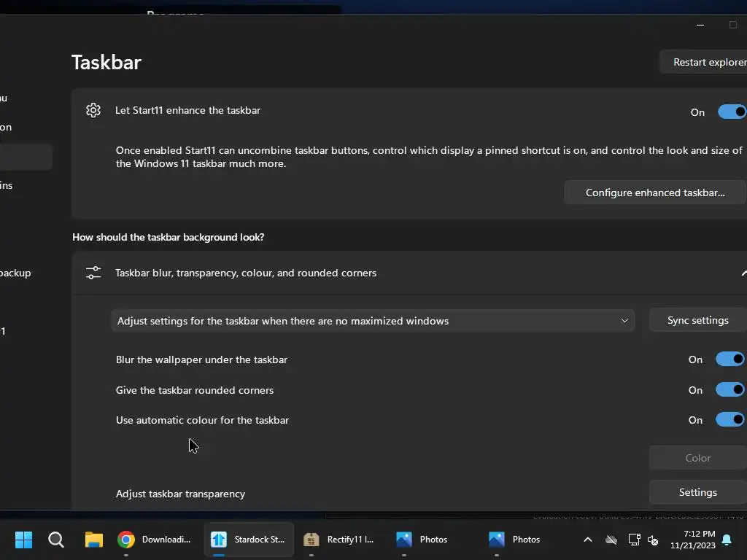The width and height of the screenshot is (747, 560).
Task: Open the Windows Start button
Action: pos(23,540)
